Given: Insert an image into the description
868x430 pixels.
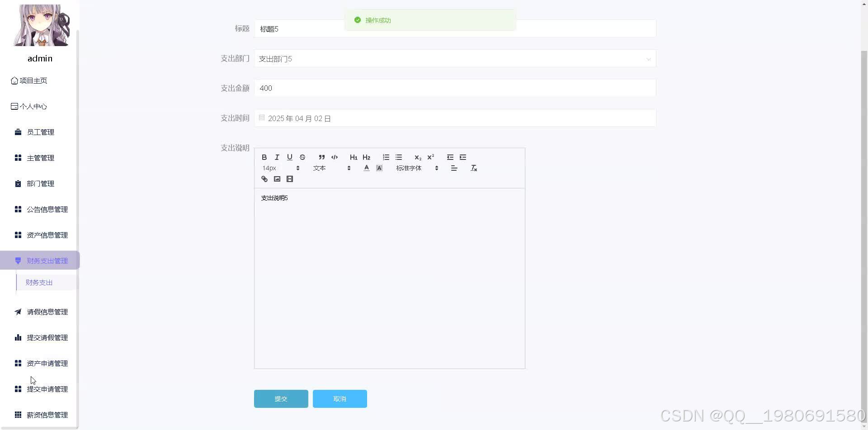Looking at the screenshot, I should coord(277,179).
